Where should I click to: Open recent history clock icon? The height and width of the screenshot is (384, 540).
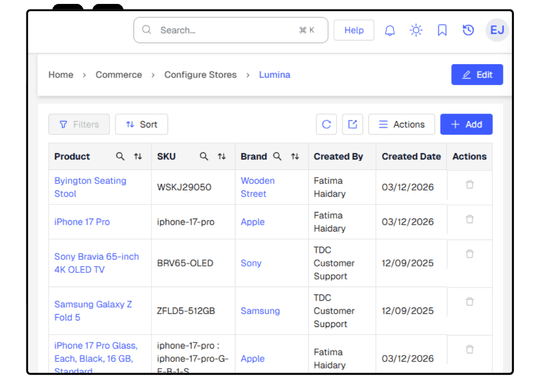click(468, 30)
